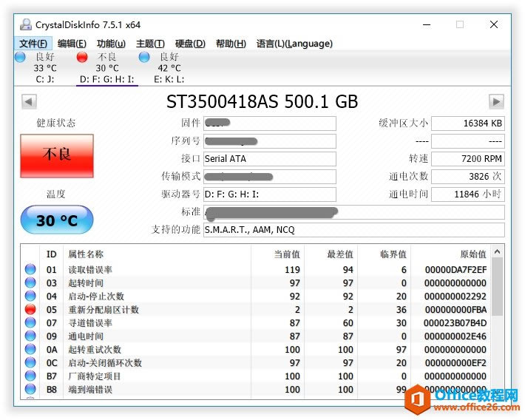525x420 pixels.
Task: Open the 帮助(H) menu
Action: tap(231, 44)
